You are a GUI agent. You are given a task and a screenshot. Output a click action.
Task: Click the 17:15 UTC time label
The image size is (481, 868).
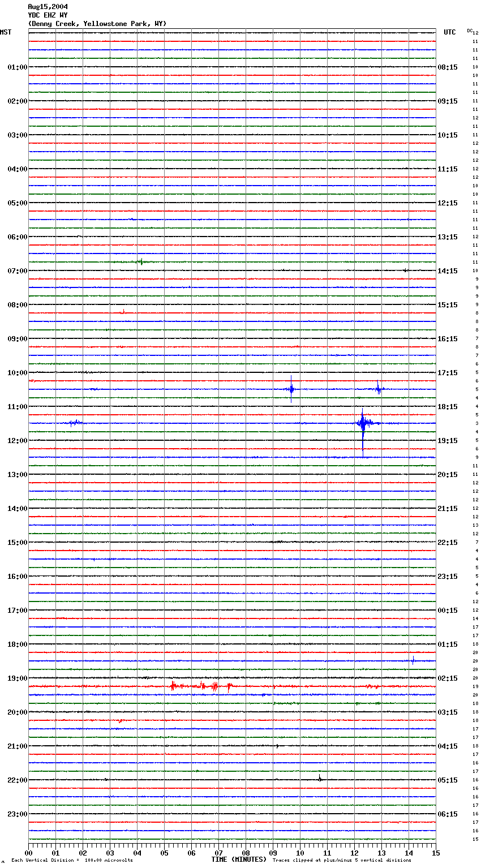pos(448,373)
